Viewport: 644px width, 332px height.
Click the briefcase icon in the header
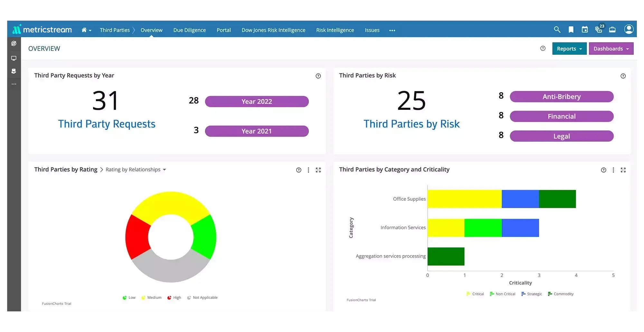[613, 29]
